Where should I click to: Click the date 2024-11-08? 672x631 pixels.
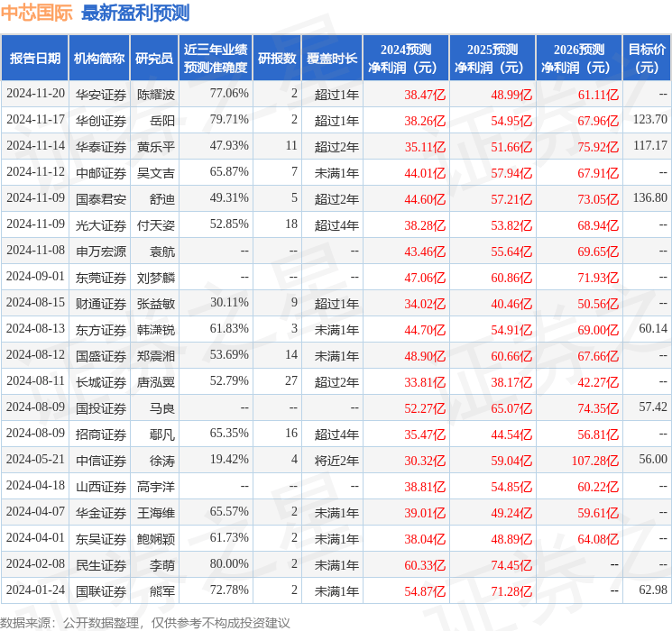[35, 251]
